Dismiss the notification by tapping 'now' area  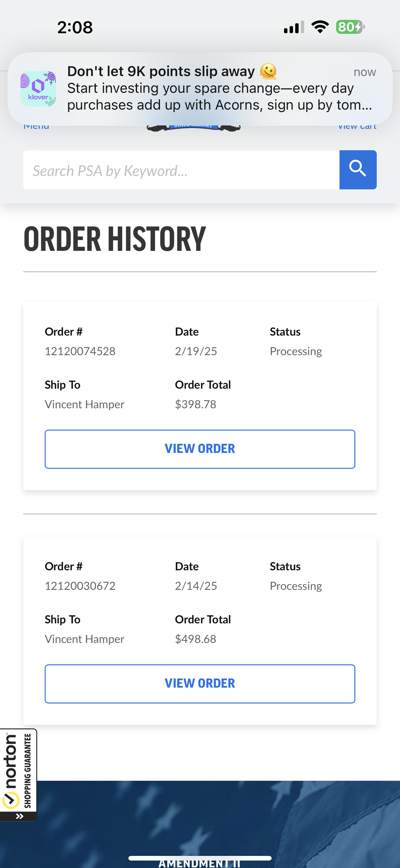[x=365, y=72]
